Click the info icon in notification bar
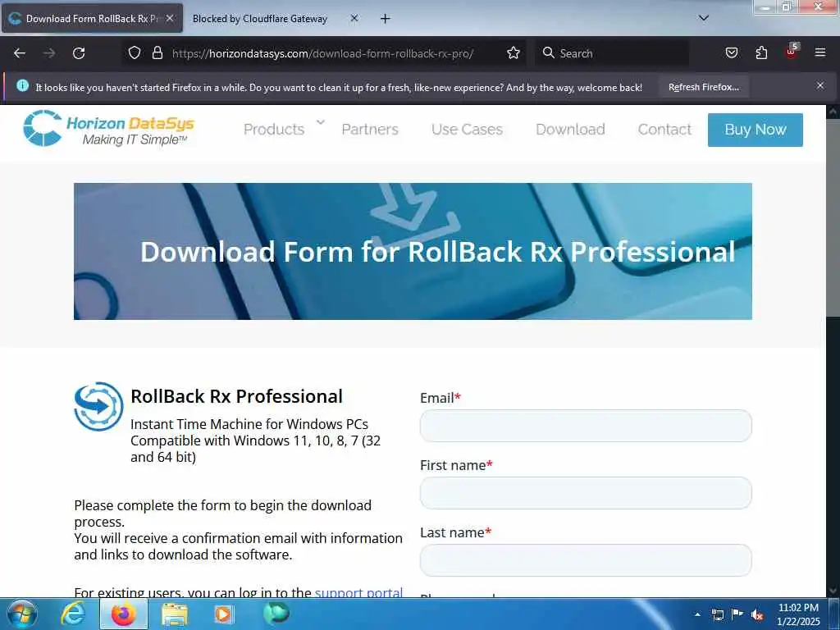The image size is (840, 630). point(22,85)
